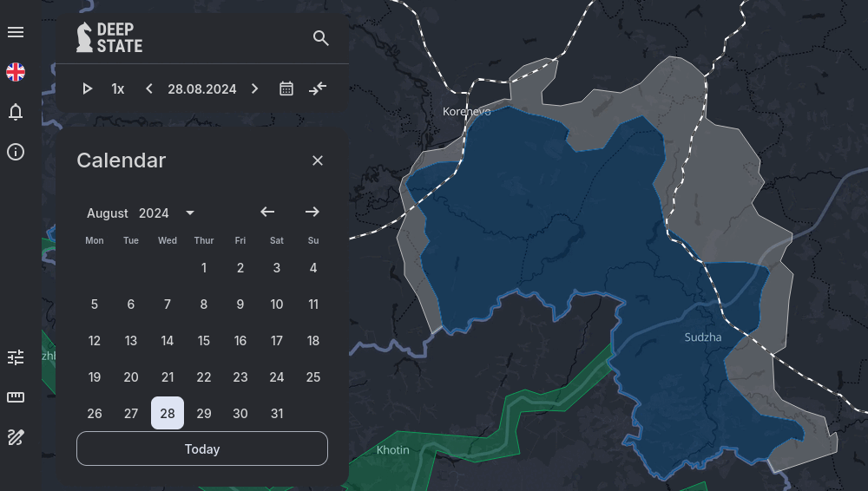Screen dimensions: 868x491
Task: Click Khotin label on the map
Action: 393,450
